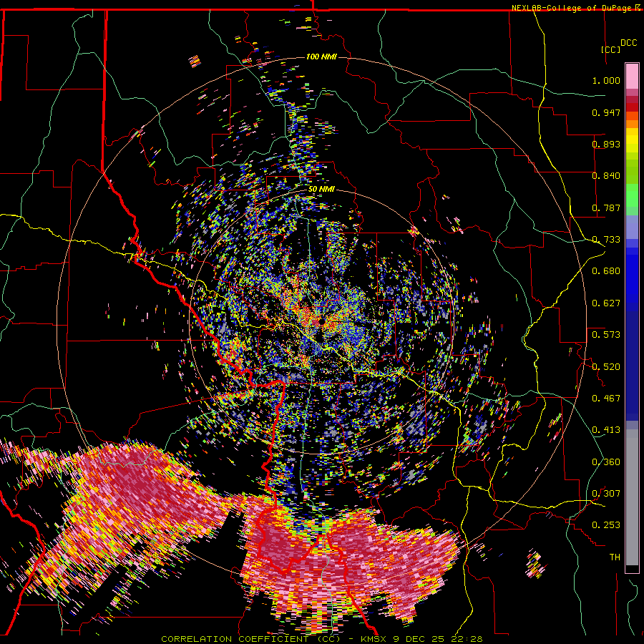Select the 0.787 scale value

click(x=606, y=208)
